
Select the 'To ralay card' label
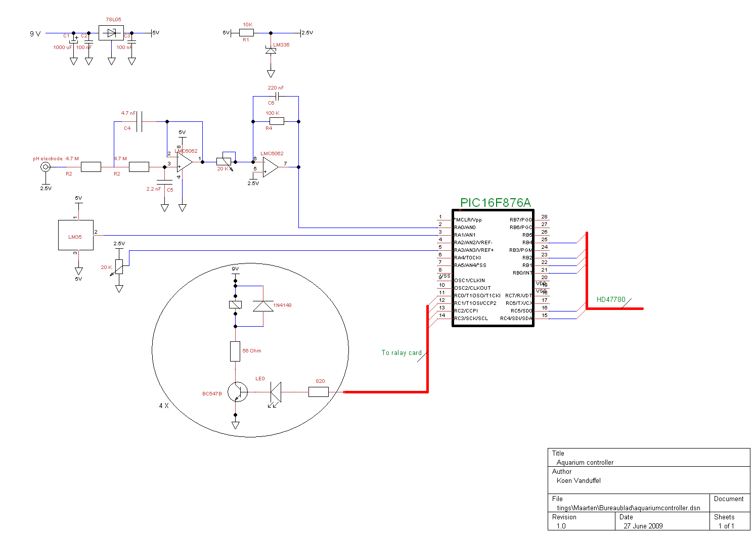tap(402, 353)
